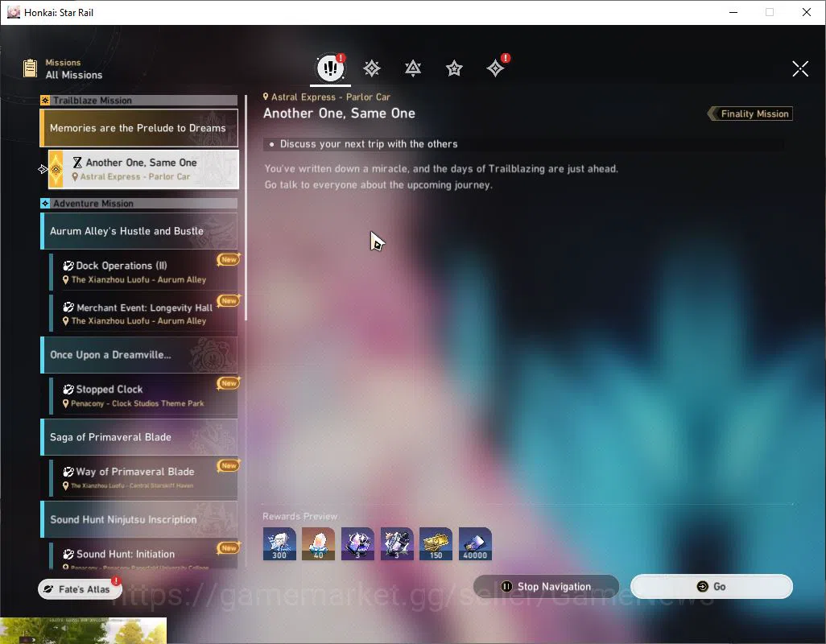The width and height of the screenshot is (826, 644).
Task: Click the Finality Mission tag
Action: tap(750, 114)
